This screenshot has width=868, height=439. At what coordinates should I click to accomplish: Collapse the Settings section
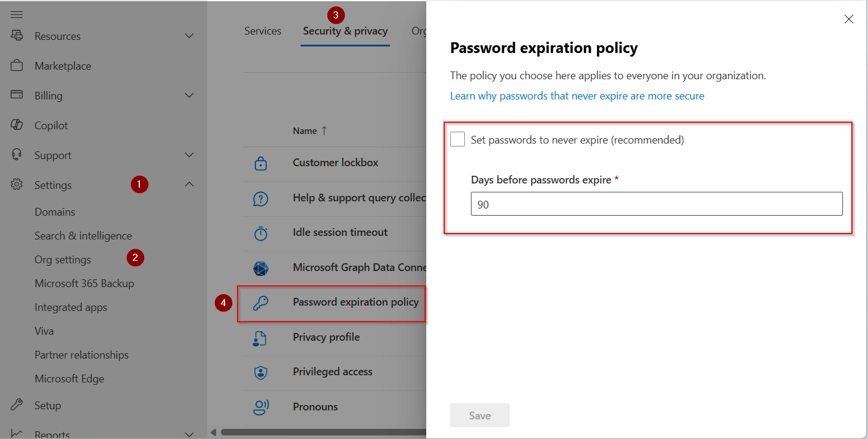coord(189,185)
